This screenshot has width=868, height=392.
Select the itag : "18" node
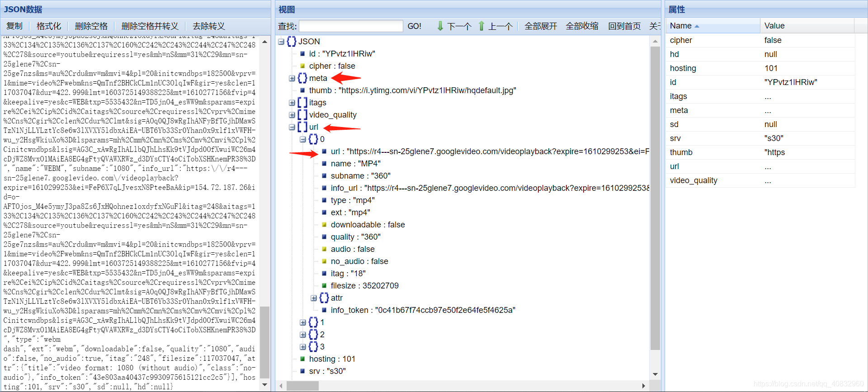(348, 274)
